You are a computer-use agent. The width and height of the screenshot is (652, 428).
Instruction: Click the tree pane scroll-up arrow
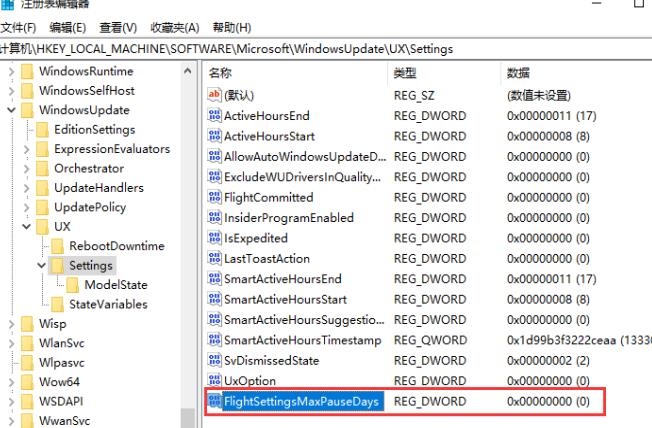point(188,71)
